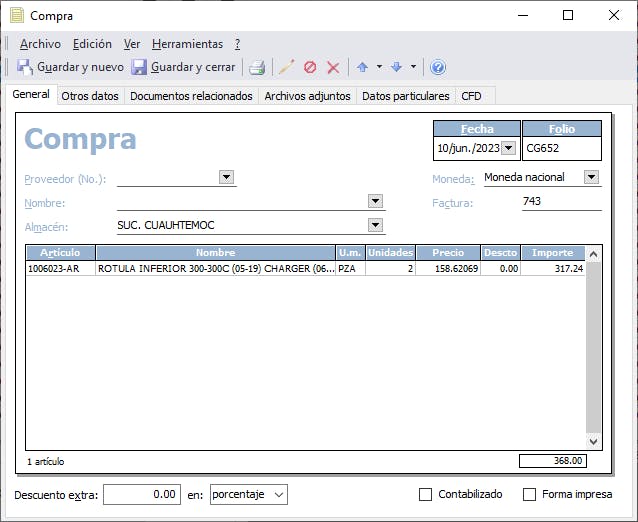Screen dimensions: 638x522
Task: Open help with the question mark icon
Action: point(438,67)
